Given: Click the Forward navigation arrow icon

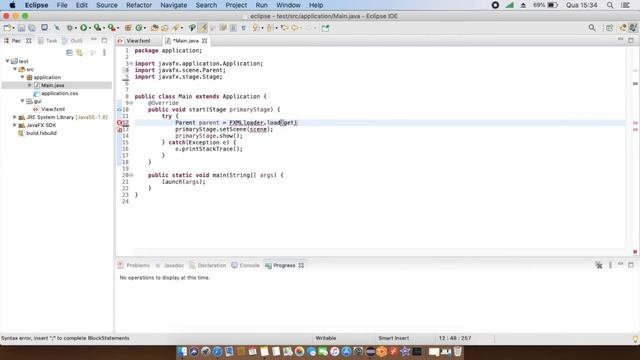Looking at the screenshot, I should pyautogui.click(x=309, y=28).
